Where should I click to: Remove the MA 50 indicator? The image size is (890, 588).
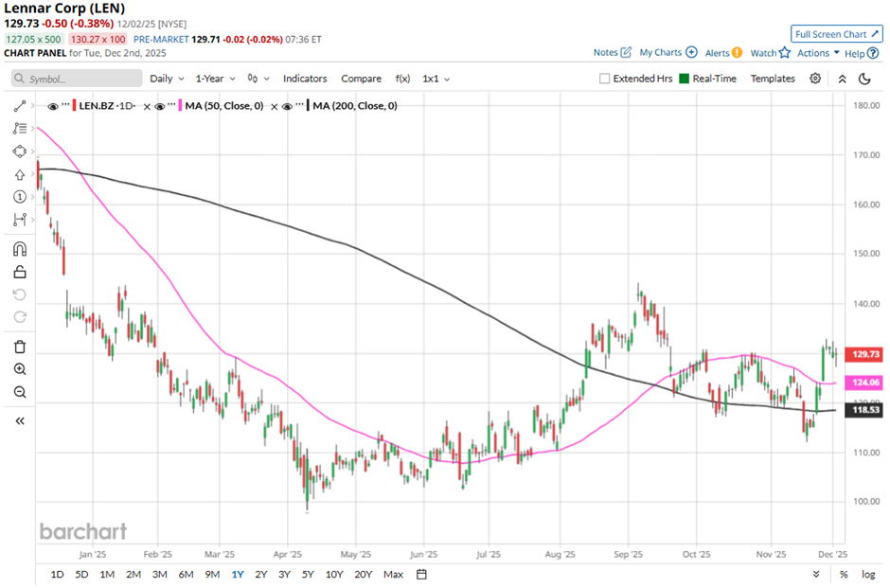(x=275, y=107)
